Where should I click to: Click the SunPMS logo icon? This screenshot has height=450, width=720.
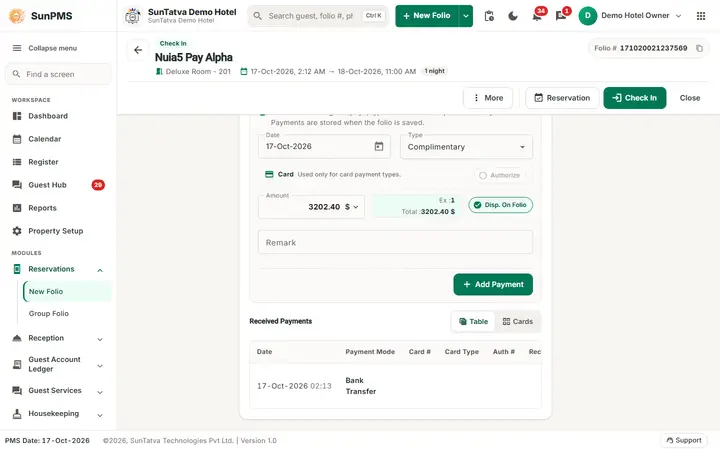[x=17, y=16]
